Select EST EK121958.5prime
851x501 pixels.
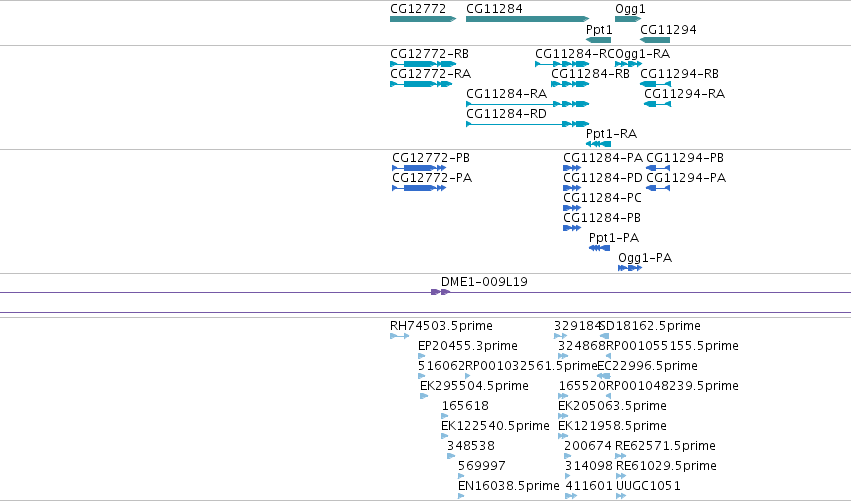(563, 436)
